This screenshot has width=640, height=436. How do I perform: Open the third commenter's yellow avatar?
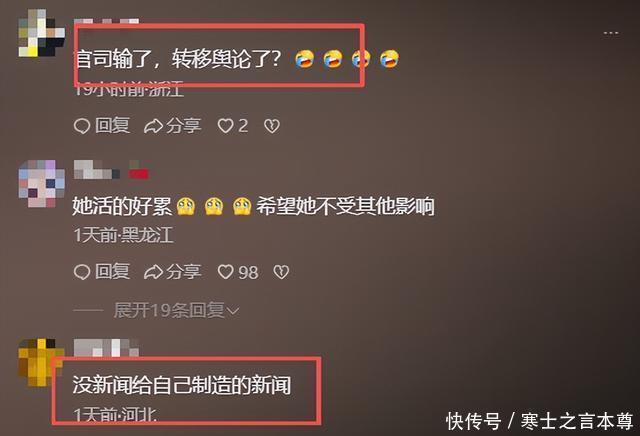click(41, 362)
